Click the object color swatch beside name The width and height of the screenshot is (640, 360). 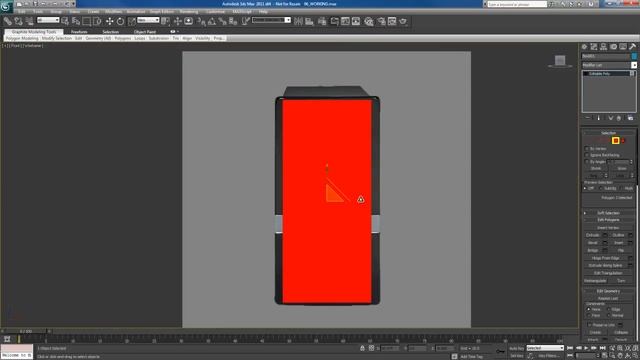634,56
